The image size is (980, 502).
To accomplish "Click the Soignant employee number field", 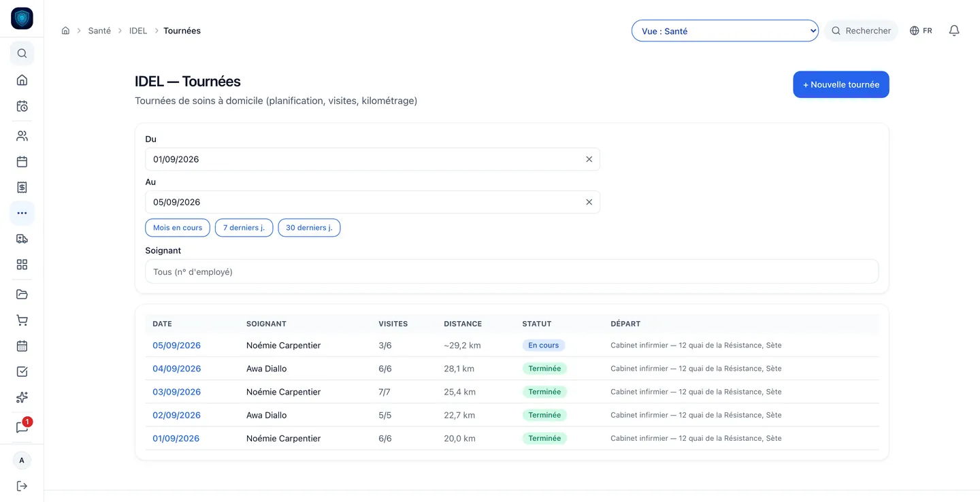I will click(x=512, y=271).
